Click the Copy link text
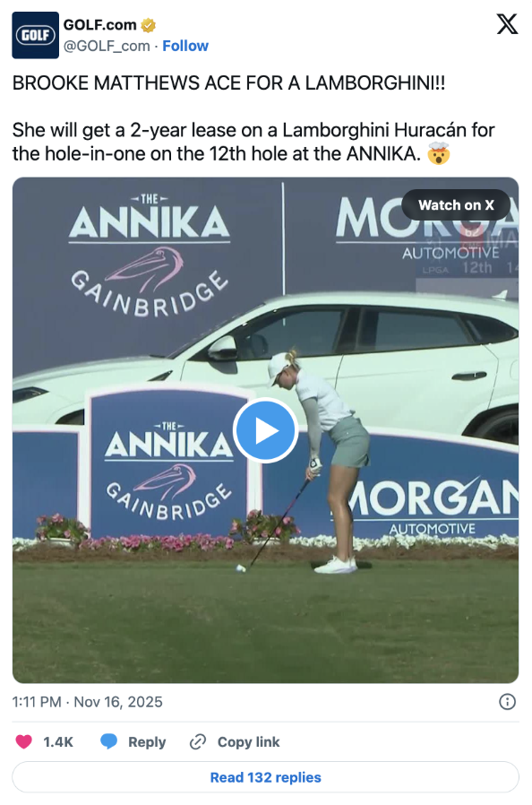 248,742
